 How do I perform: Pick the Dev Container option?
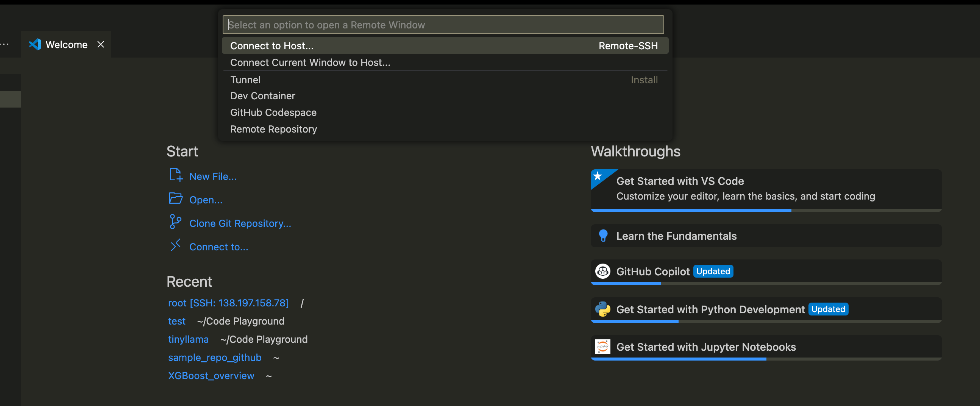click(x=445, y=96)
